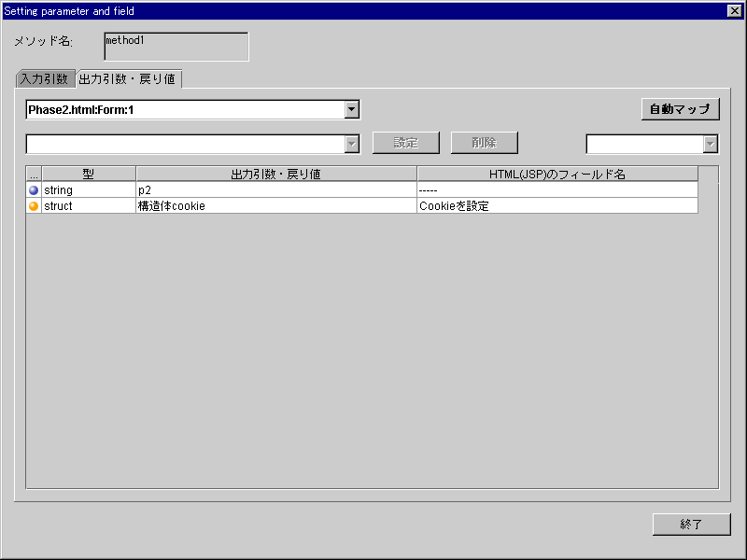Select the 出力引数・戻り値 tab

coord(127,79)
